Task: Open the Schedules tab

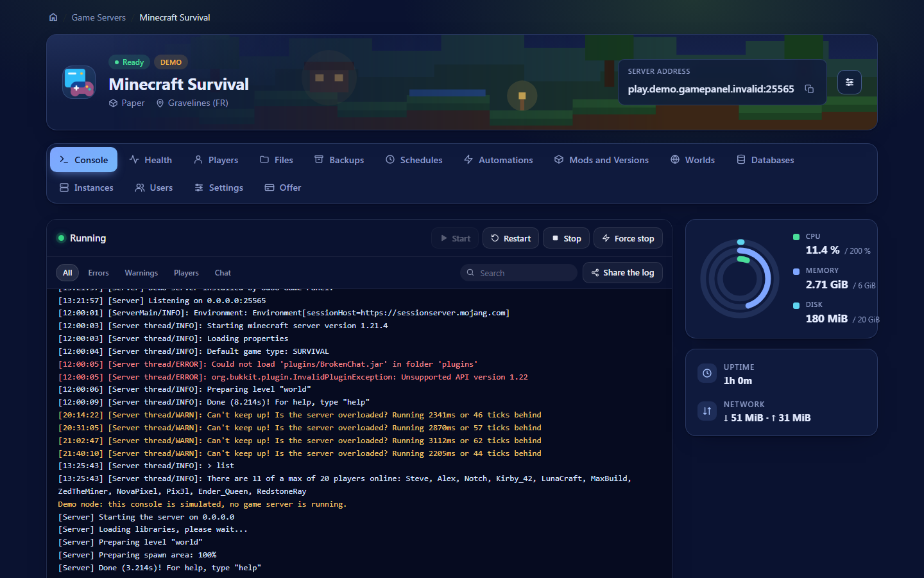Action: tap(414, 160)
